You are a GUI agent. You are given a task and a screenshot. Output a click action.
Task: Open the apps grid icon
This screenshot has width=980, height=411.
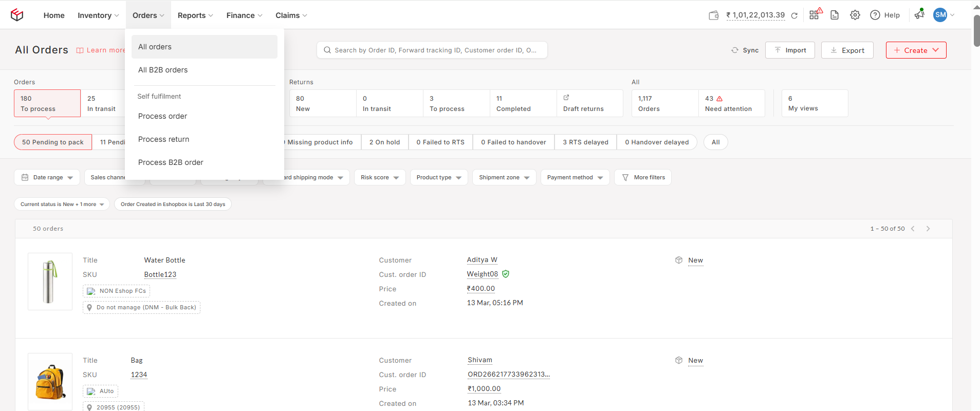(815, 15)
